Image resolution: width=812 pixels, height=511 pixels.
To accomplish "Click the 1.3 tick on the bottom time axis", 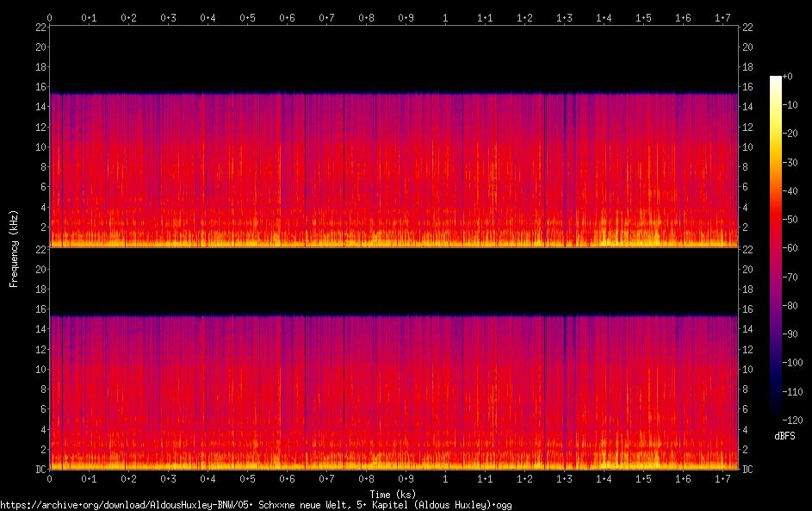I will [564, 479].
